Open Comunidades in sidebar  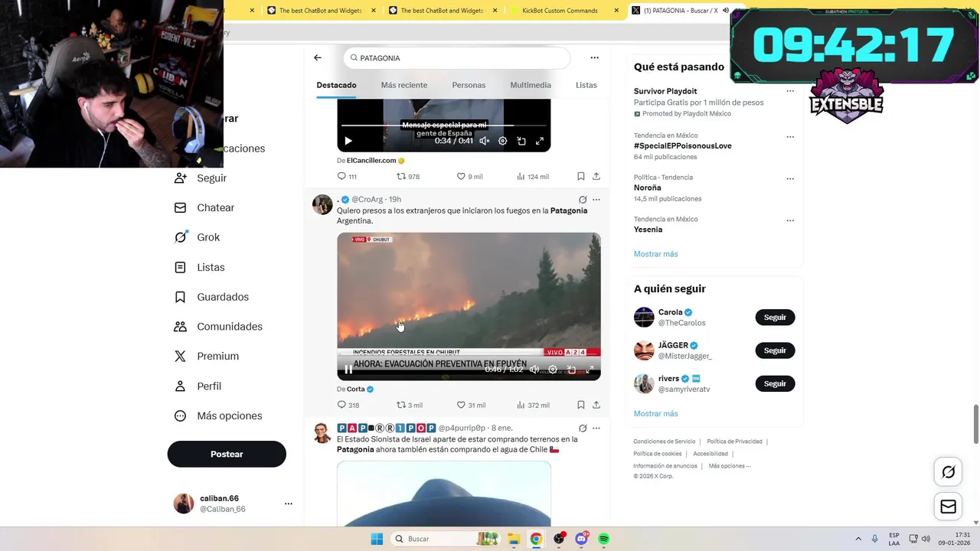pyautogui.click(x=218, y=327)
